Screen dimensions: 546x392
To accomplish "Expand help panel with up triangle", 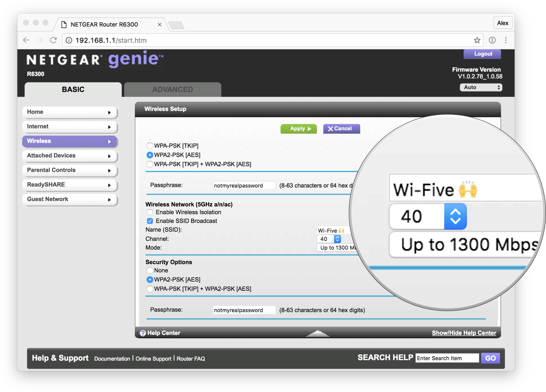I will (318, 333).
